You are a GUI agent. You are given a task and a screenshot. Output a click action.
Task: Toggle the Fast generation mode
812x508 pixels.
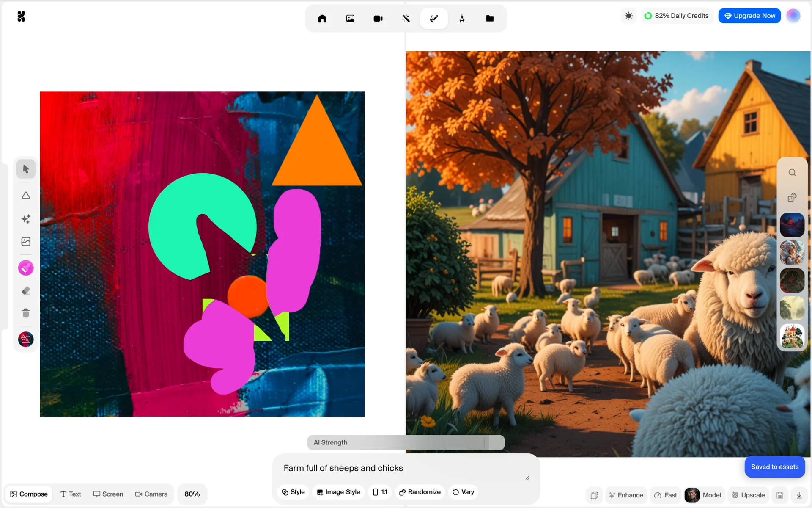click(666, 495)
